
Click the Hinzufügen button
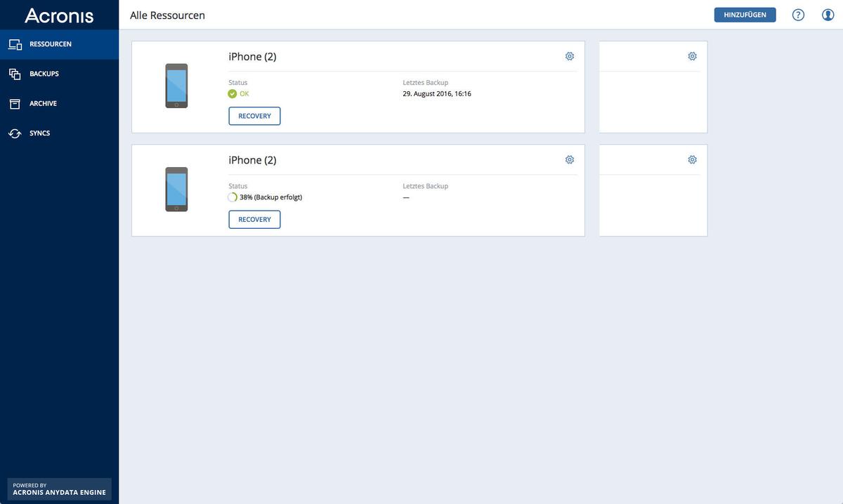(x=745, y=15)
